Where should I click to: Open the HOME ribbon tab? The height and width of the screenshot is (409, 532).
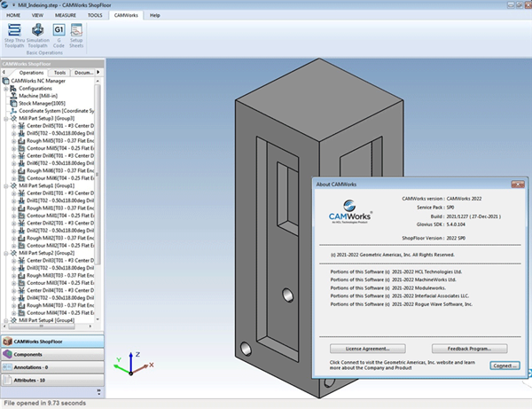pyautogui.click(x=13, y=15)
